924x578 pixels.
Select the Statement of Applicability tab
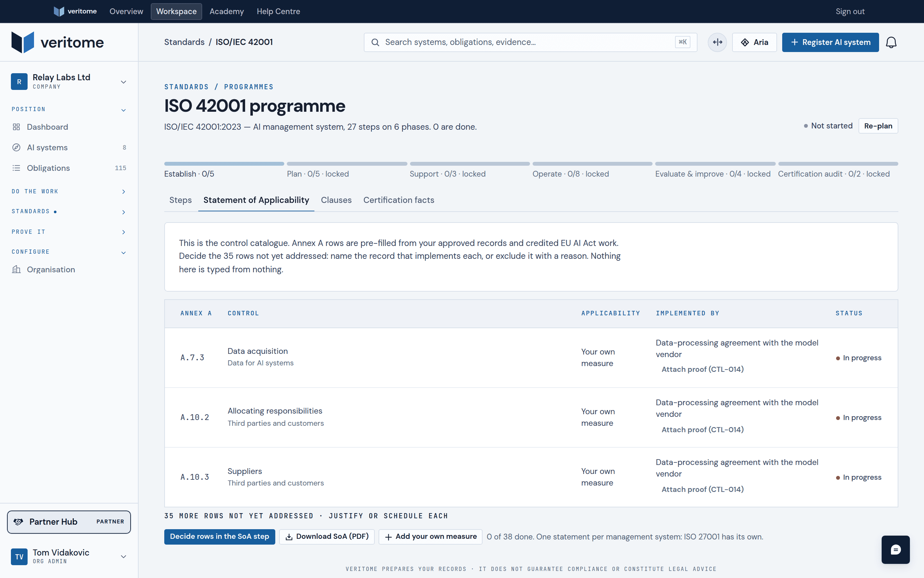(256, 200)
